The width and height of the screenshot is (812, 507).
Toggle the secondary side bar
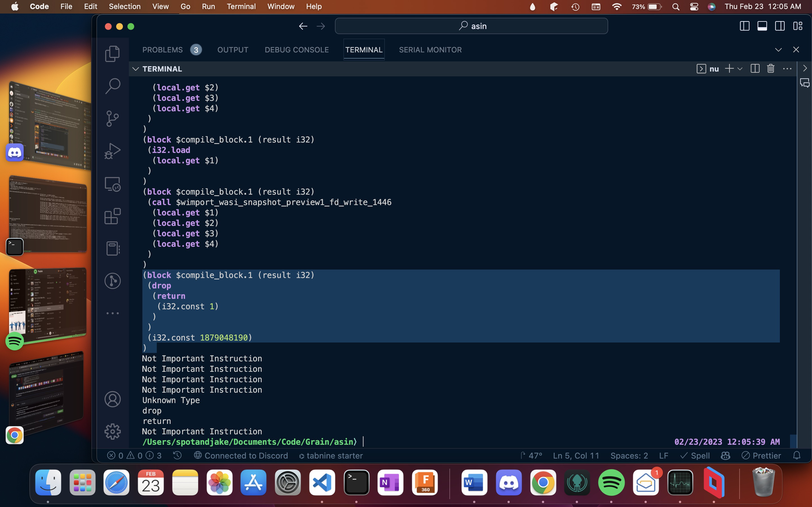(x=780, y=26)
